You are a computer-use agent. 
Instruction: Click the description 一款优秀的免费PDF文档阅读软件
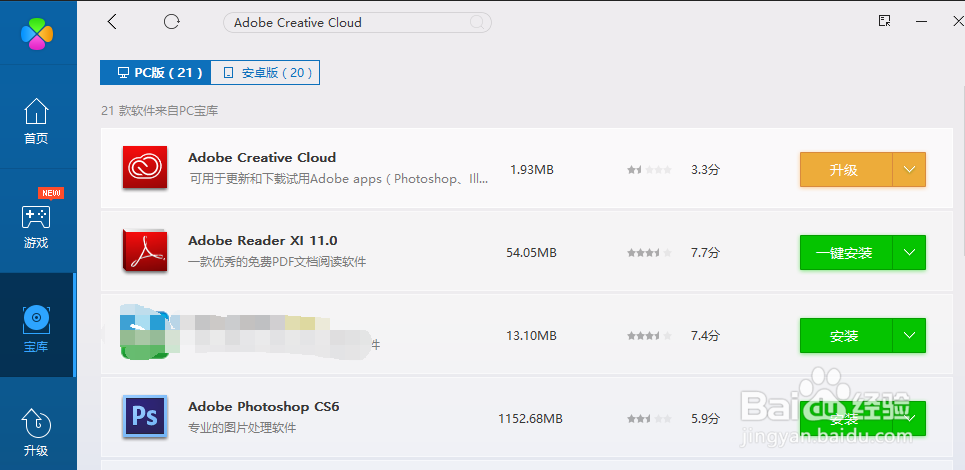277,262
